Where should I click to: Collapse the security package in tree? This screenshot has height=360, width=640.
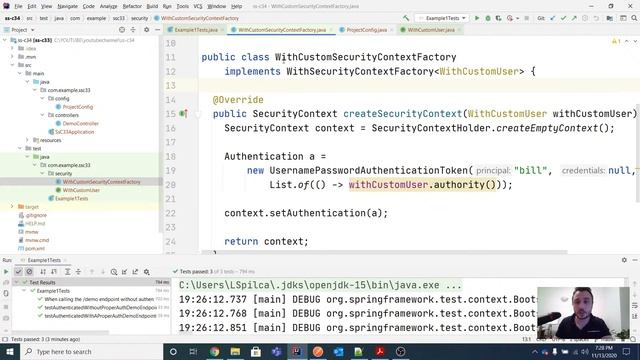tap(42, 173)
